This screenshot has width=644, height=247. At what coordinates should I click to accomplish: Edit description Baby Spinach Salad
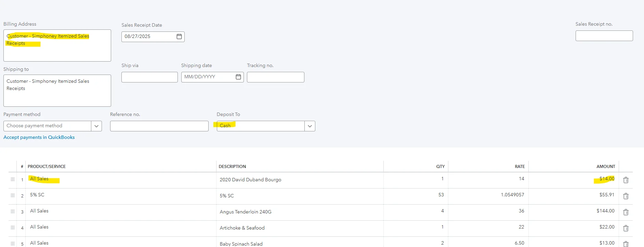[300, 242]
